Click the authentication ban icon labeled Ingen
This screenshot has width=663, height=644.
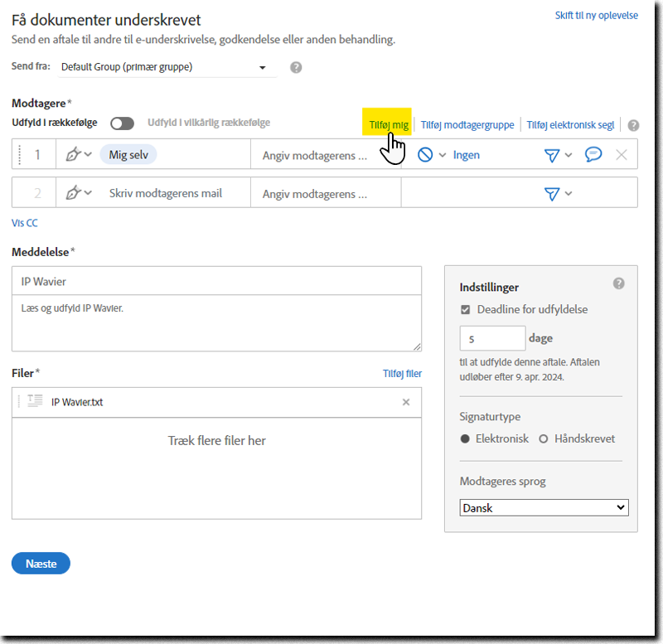[x=424, y=154]
